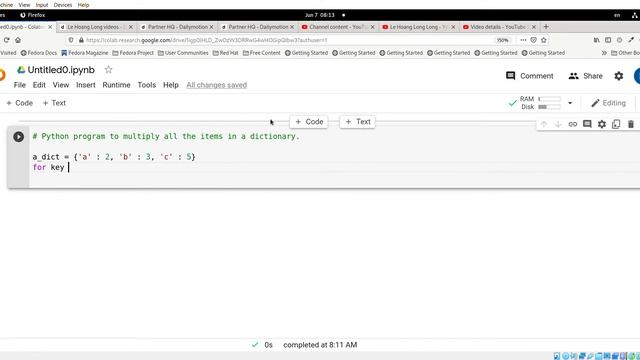Open cell editor settings gear
This screenshot has height=360, width=640.
pyautogui.click(x=602, y=124)
